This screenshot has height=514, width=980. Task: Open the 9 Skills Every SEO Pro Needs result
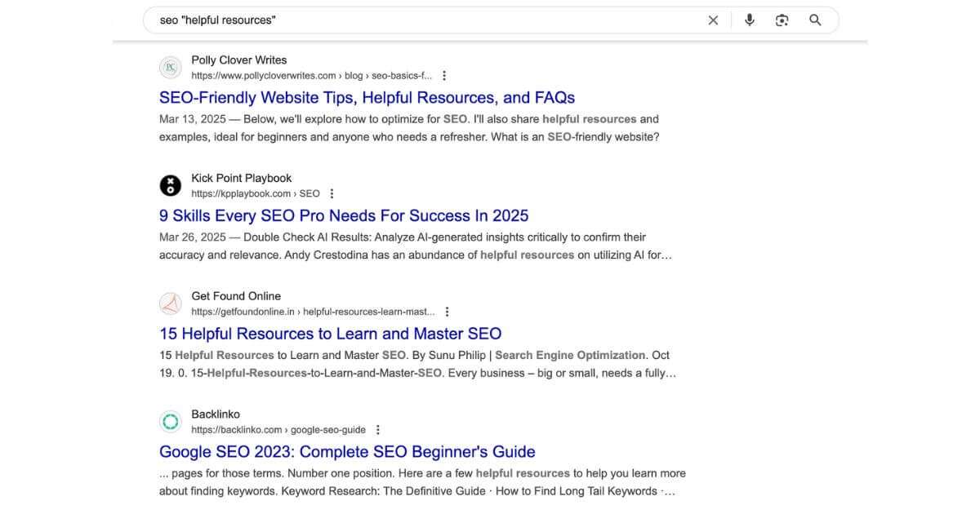[344, 216]
